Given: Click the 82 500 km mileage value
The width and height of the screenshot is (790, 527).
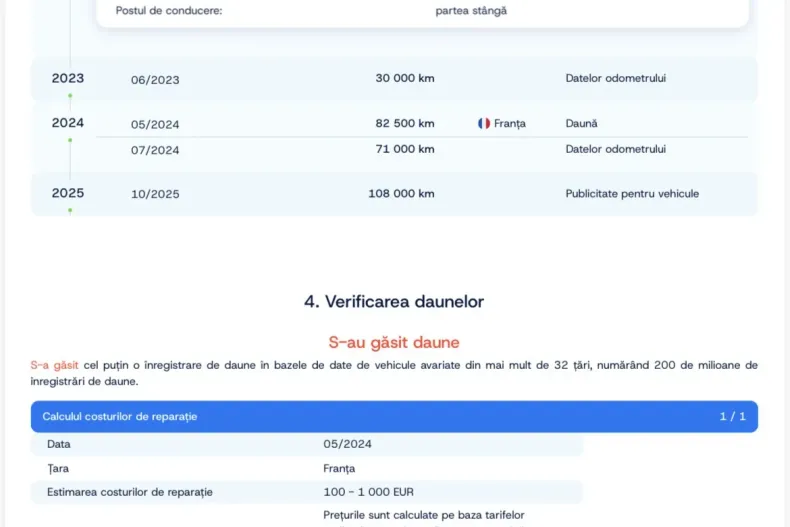Looking at the screenshot, I should click(405, 123).
